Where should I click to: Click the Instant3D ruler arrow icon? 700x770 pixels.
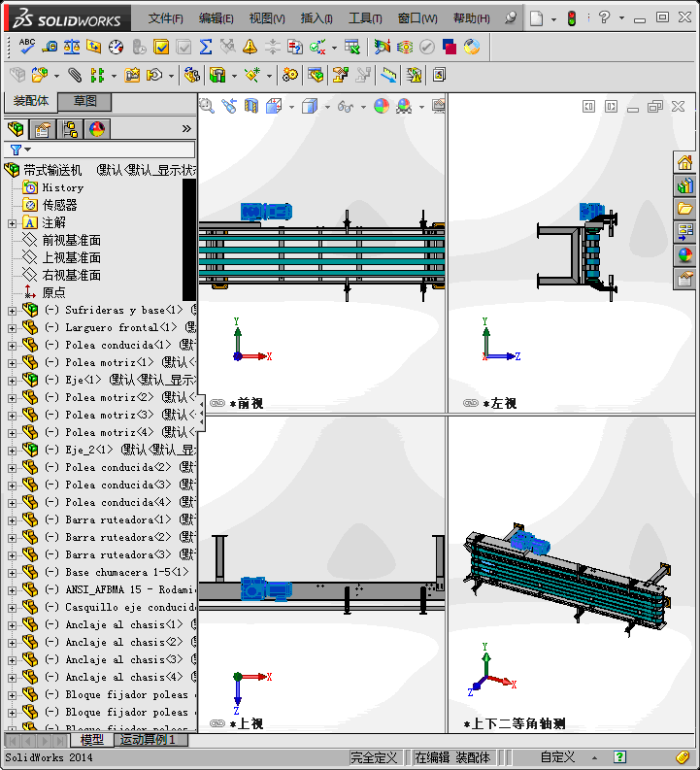388,75
